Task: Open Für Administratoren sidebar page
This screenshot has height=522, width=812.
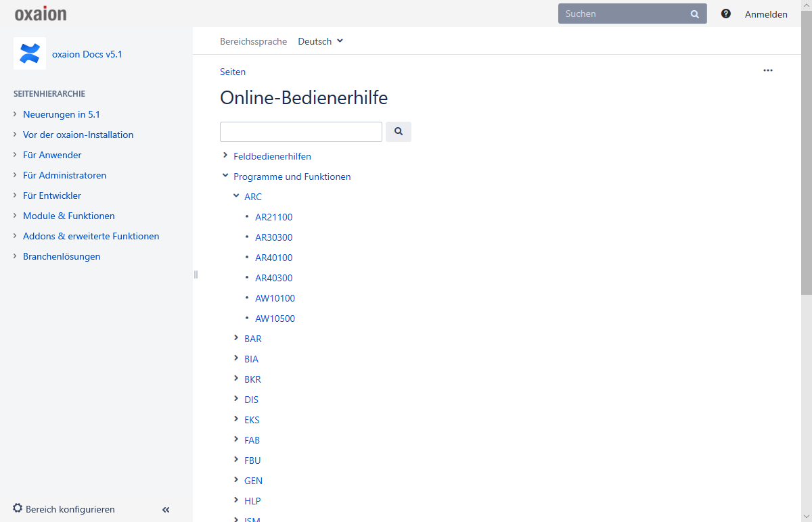Action: (x=64, y=175)
